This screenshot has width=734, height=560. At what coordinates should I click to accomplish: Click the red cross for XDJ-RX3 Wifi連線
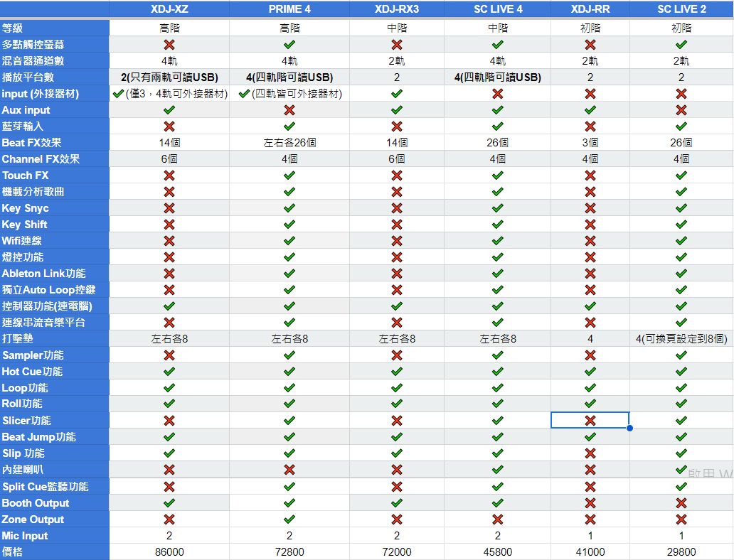396,241
